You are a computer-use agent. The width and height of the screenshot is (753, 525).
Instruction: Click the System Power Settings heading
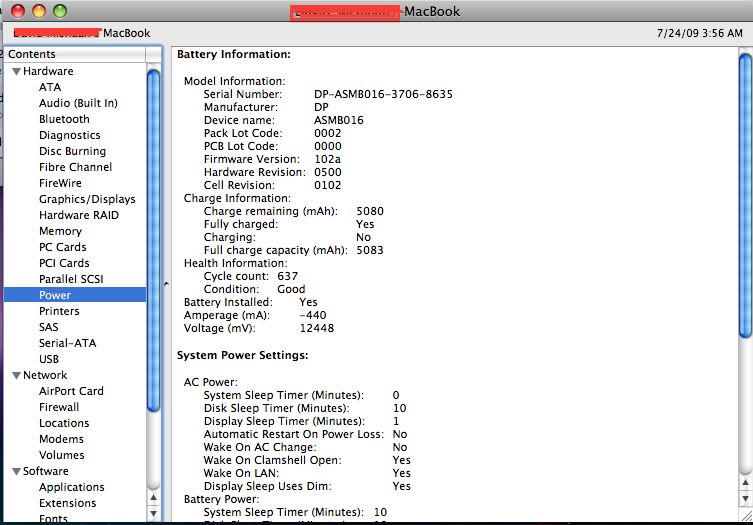point(243,355)
